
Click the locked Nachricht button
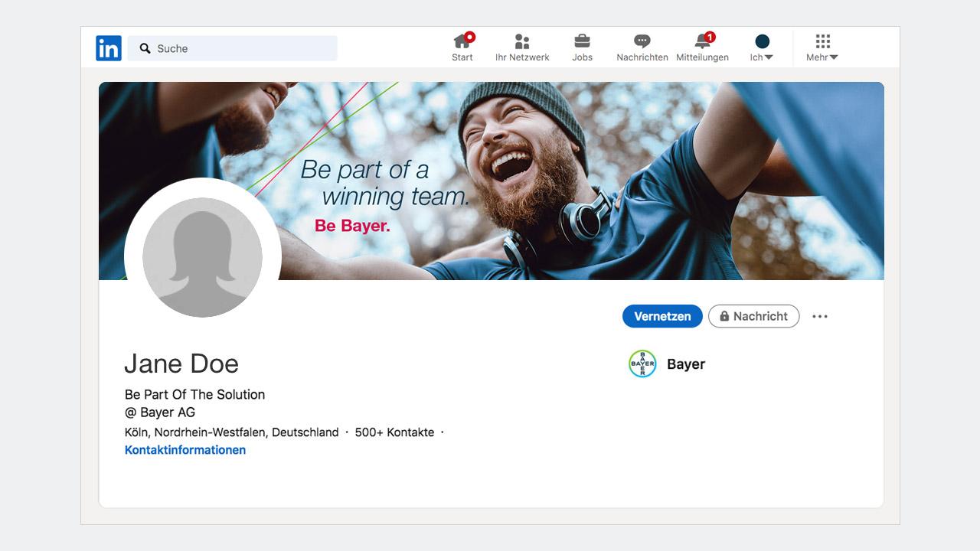(753, 316)
